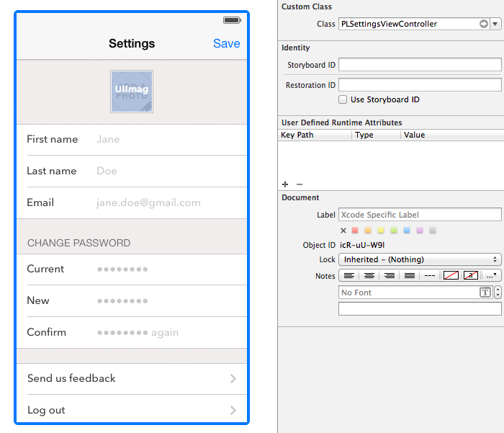Image resolution: width=504 pixels, height=433 pixels.
Task: Select justified text alignment in Notes
Action: pyautogui.click(x=409, y=276)
